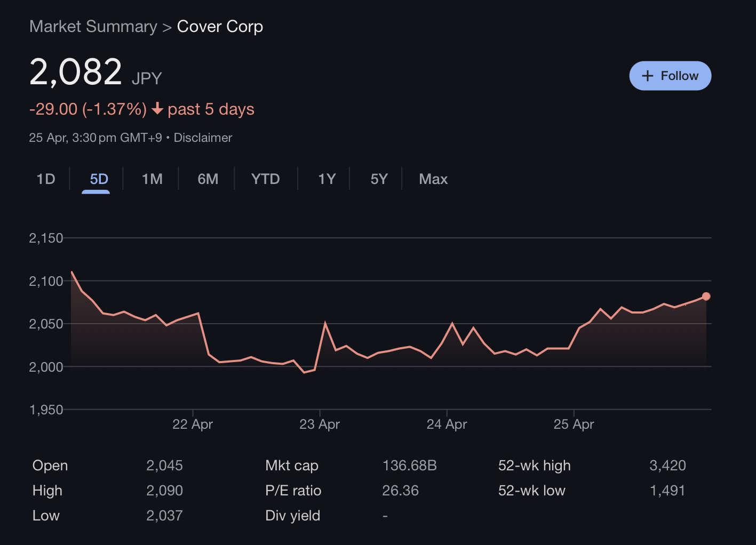Show the 1M price chart
756x545 pixels.
tap(152, 179)
